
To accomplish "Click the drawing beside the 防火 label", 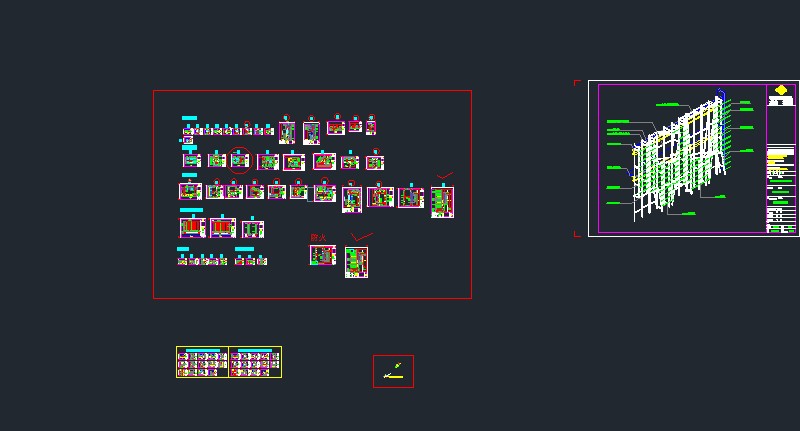I will (321, 255).
